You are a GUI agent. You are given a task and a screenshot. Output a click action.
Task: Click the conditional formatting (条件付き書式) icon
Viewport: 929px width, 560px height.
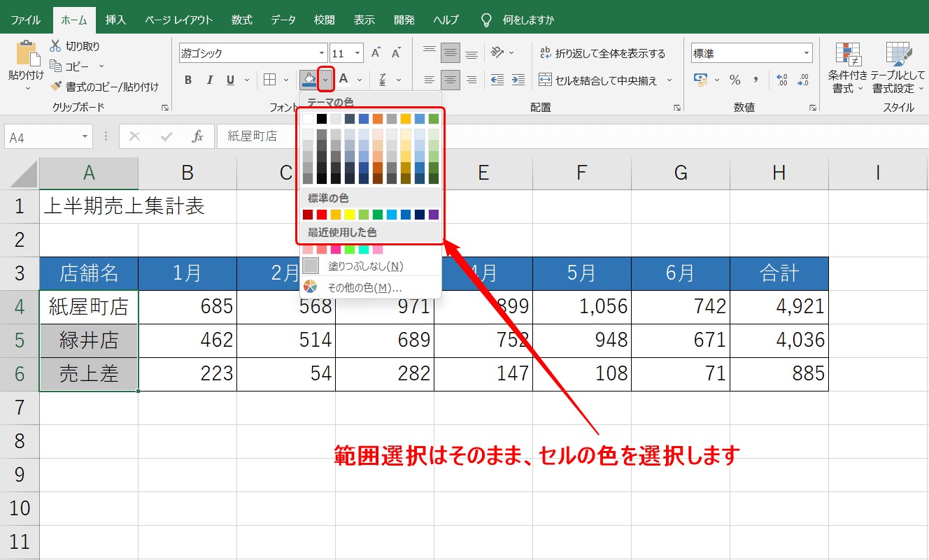[x=848, y=55]
